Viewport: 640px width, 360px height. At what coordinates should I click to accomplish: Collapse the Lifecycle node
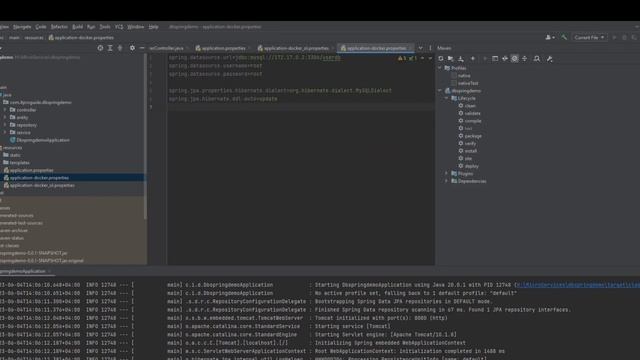[x=447, y=98]
